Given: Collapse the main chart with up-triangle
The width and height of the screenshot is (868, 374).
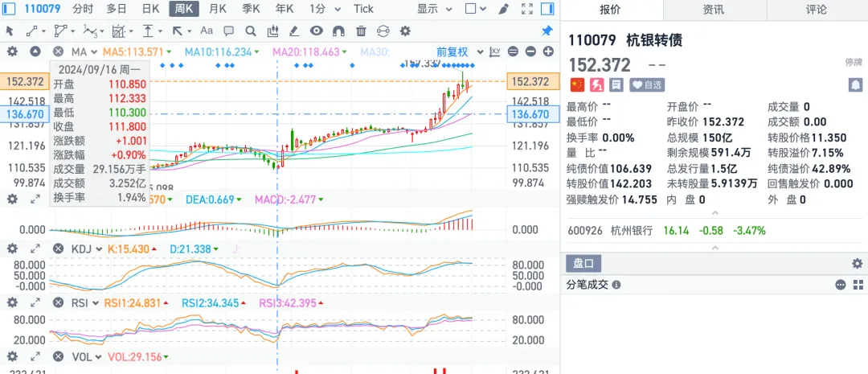Looking at the screenshot, I should click(35, 51).
